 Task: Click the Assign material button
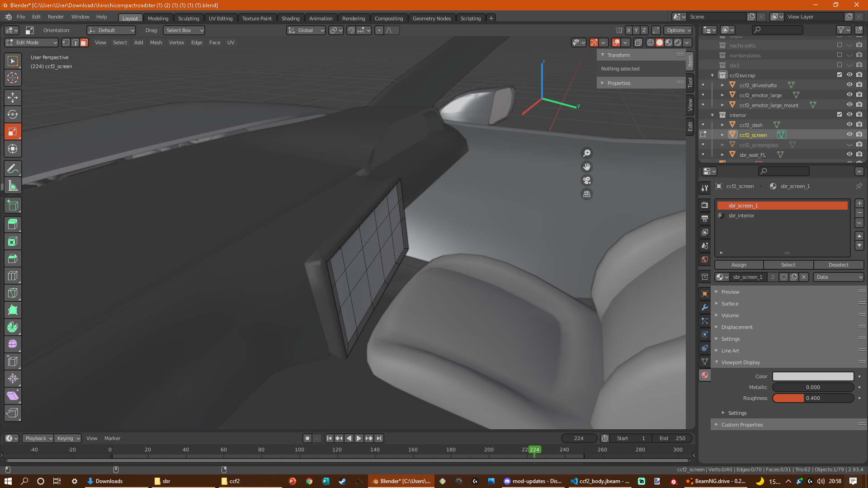739,265
